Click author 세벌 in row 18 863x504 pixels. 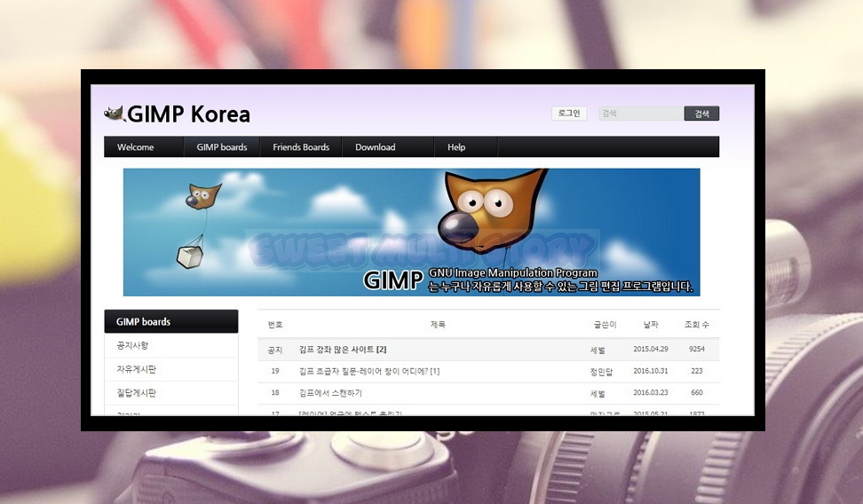pyautogui.click(x=598, y=393)
